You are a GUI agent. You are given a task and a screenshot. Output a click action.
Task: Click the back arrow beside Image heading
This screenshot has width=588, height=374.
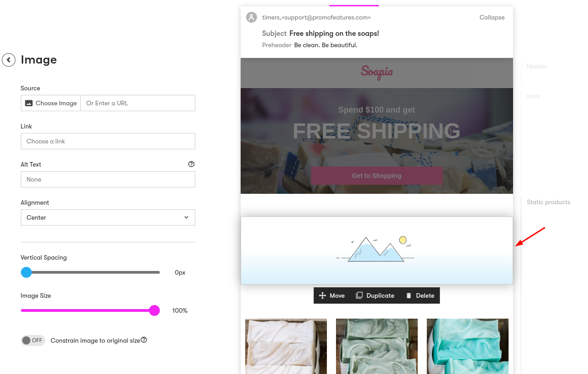[9, 60]
